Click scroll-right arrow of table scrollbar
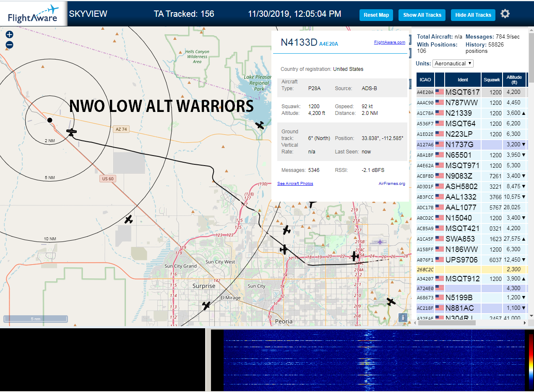The width and height of the screenshot is (534, 392). coord(524,323)
